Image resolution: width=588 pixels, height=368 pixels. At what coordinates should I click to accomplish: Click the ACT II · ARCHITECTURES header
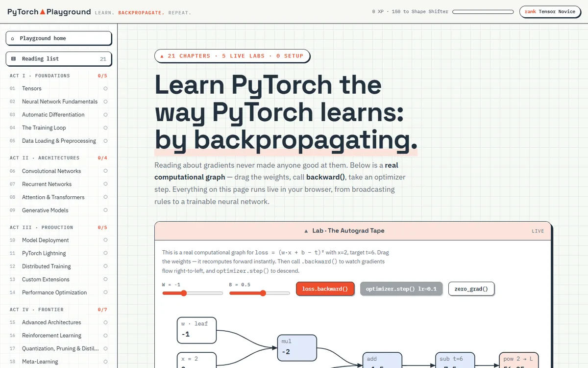point(45,158)
